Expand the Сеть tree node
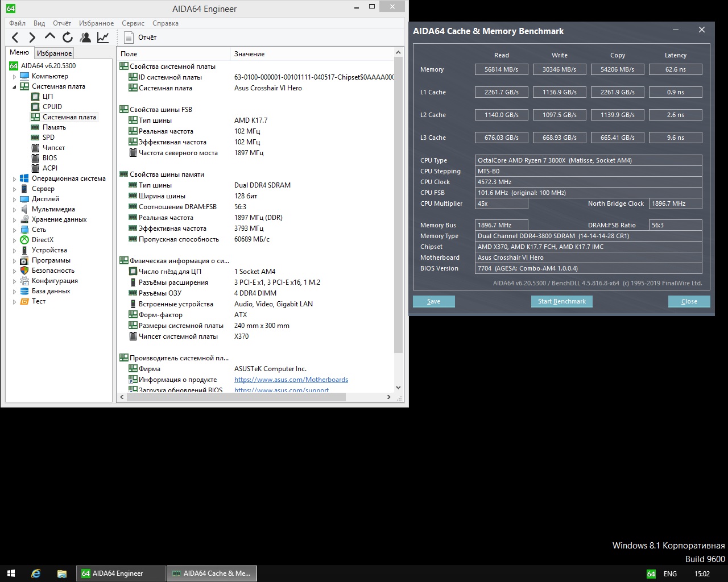This screenshot has height=582, width=728. tap(15, 230)
